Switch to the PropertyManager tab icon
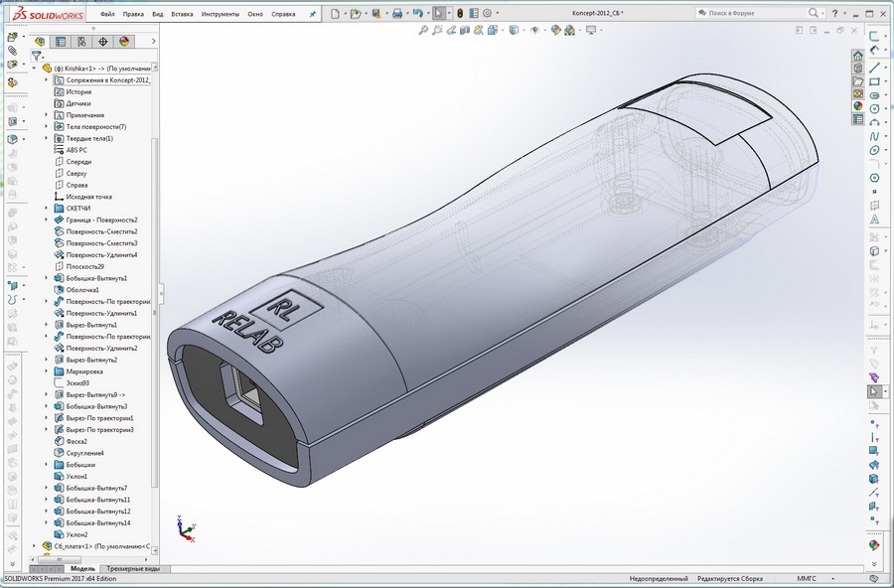Screen dimensions: 894x588 (x=62, y=41)
